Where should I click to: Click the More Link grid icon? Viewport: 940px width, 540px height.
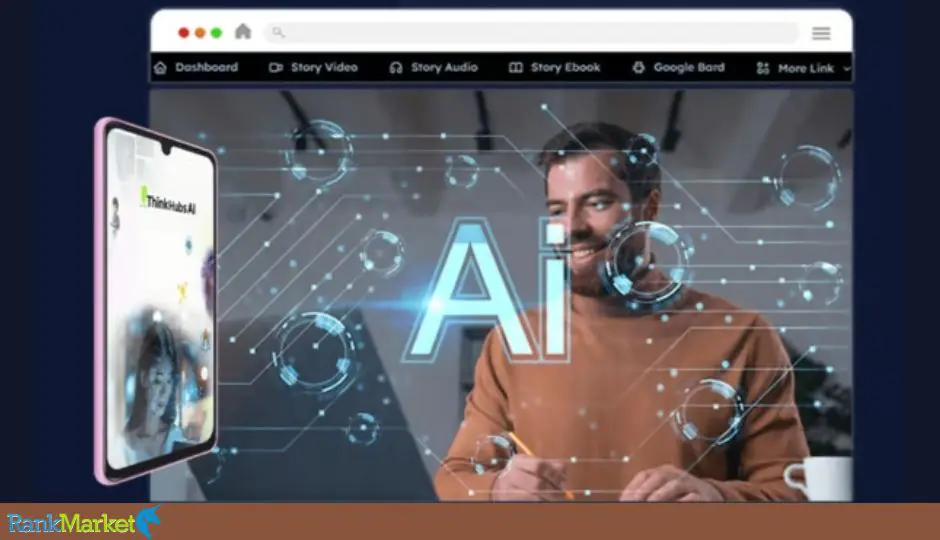(763, 68)
